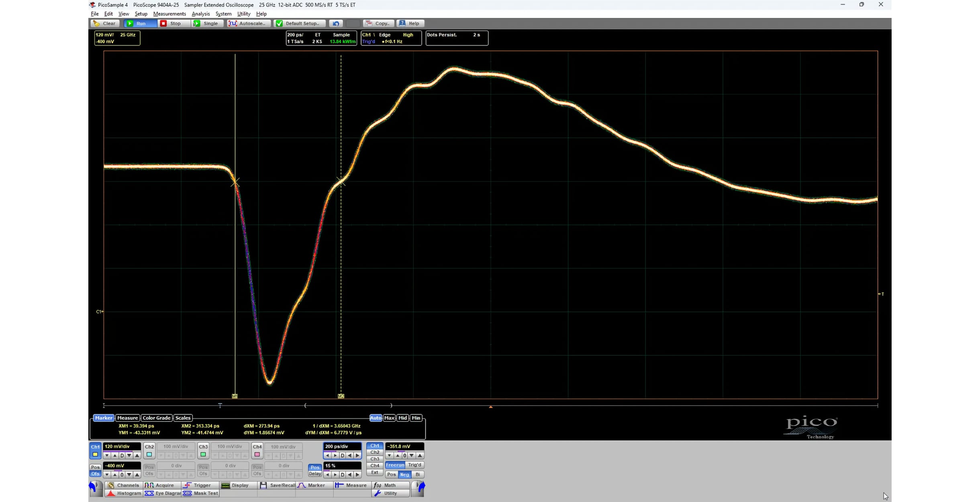Choose Ext as trigger source
The height and width of the screenshot is (502, 980).
point(375,472)
